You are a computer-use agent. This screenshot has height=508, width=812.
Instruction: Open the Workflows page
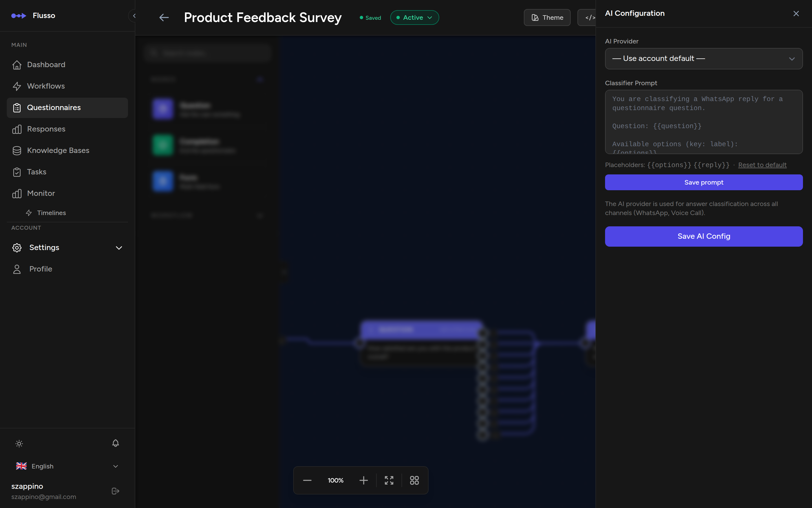(x=67, y=86)
